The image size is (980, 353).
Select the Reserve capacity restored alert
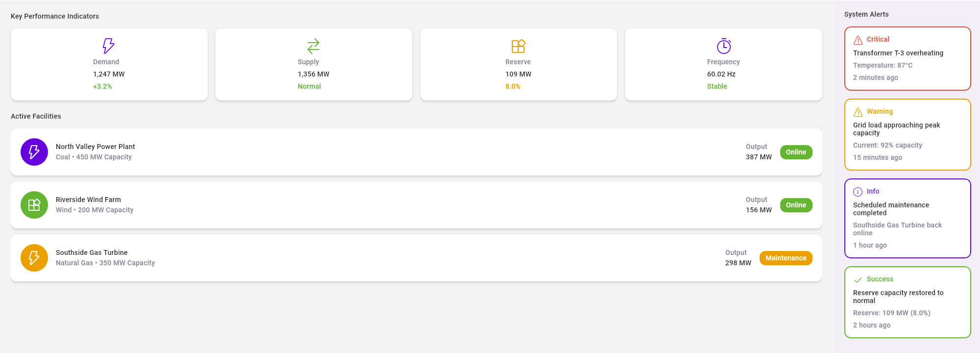(898, 297)
